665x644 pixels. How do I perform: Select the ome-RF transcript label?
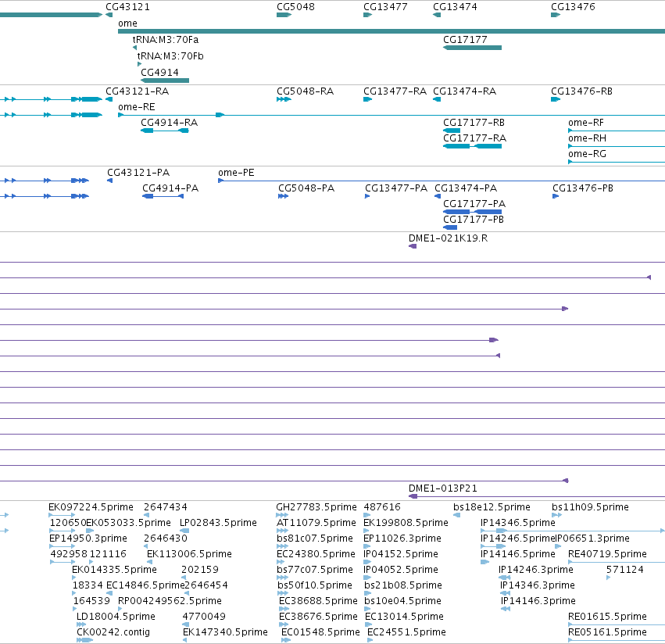point(586,123)
